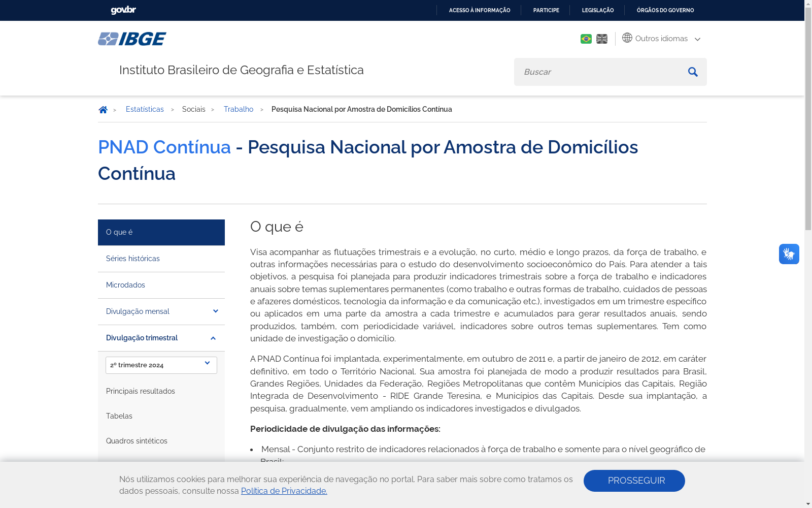Open the 2º trimestre 2024 selector
Screen dimensions: 812x508
click(161, 365)
